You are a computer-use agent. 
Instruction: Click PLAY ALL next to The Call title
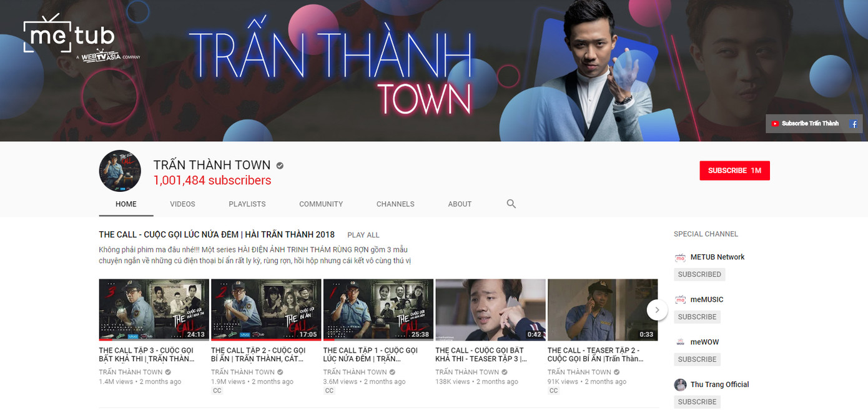click(x=363, y=235)
